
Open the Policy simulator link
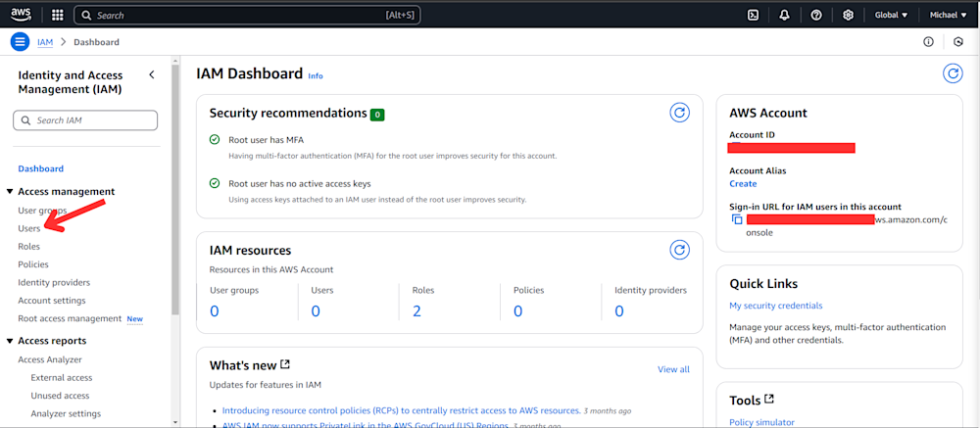point(761,422)
